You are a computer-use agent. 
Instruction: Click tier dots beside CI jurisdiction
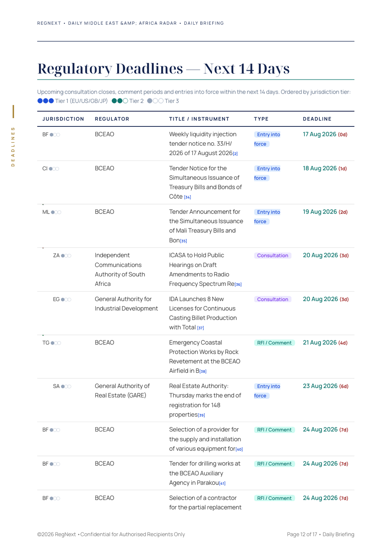click(54, 169)
